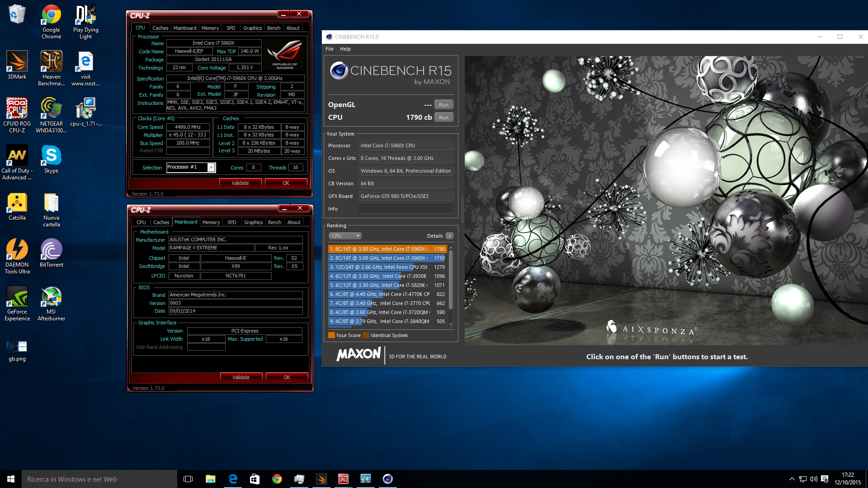Click OK in bottom CPU-Z Mainboard window

(x=287, y=377)
